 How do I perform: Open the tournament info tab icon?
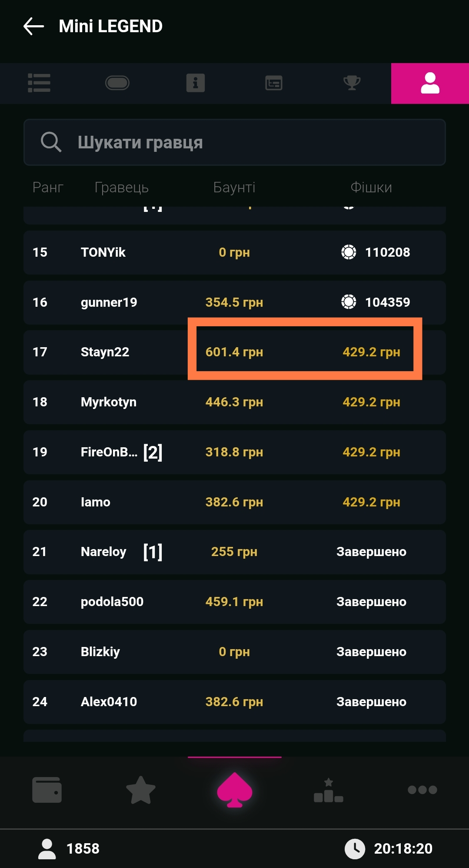pyautogui.click(x=196, y=83)
